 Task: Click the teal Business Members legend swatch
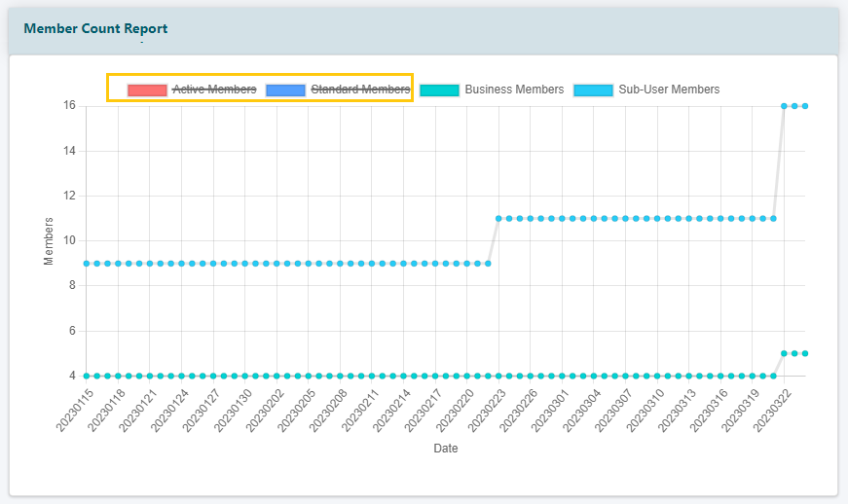440,90
